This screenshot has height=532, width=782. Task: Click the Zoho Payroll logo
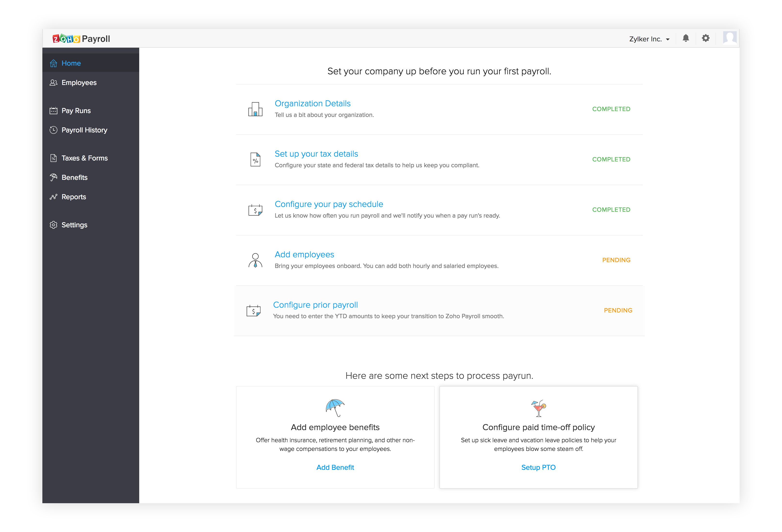tap(81, 39)
